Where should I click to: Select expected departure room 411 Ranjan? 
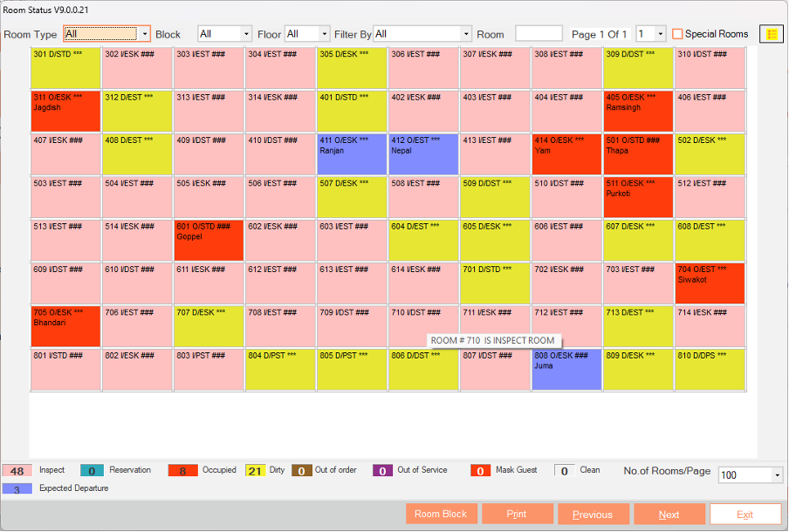353,153
